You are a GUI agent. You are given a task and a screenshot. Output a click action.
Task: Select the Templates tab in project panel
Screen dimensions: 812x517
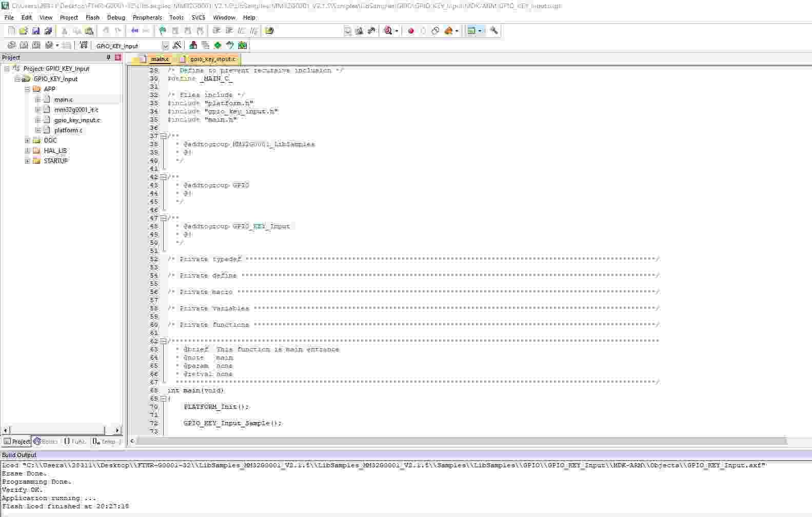[x=106, y=442]
